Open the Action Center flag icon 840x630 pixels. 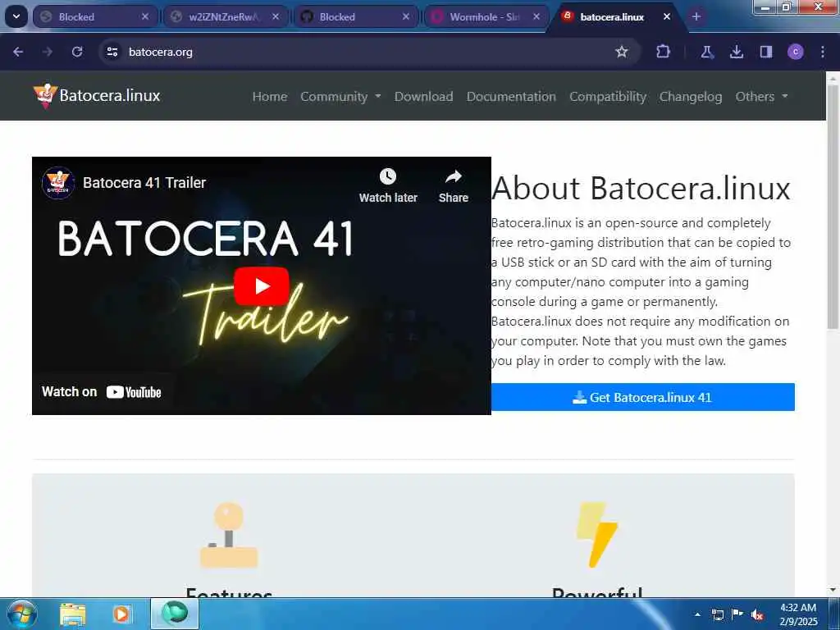click(x=737, y=614)
